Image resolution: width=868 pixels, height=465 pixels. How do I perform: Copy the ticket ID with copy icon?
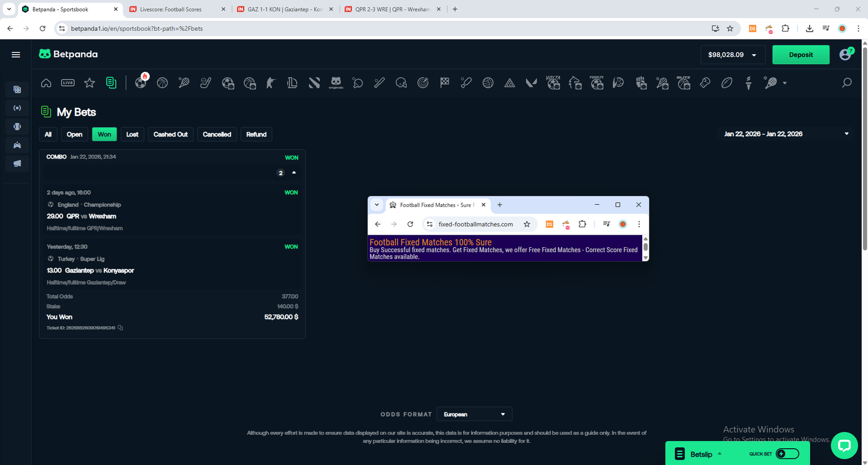point(120,328)
